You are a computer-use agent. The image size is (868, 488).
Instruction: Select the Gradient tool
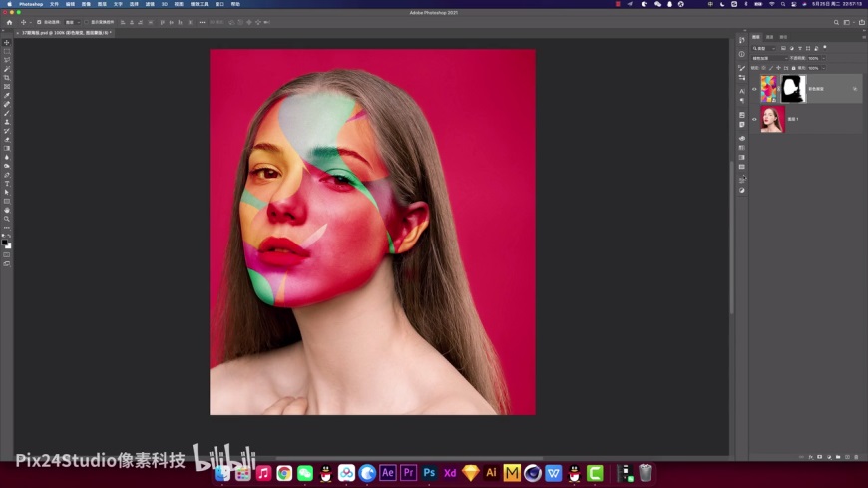point(7,149)
